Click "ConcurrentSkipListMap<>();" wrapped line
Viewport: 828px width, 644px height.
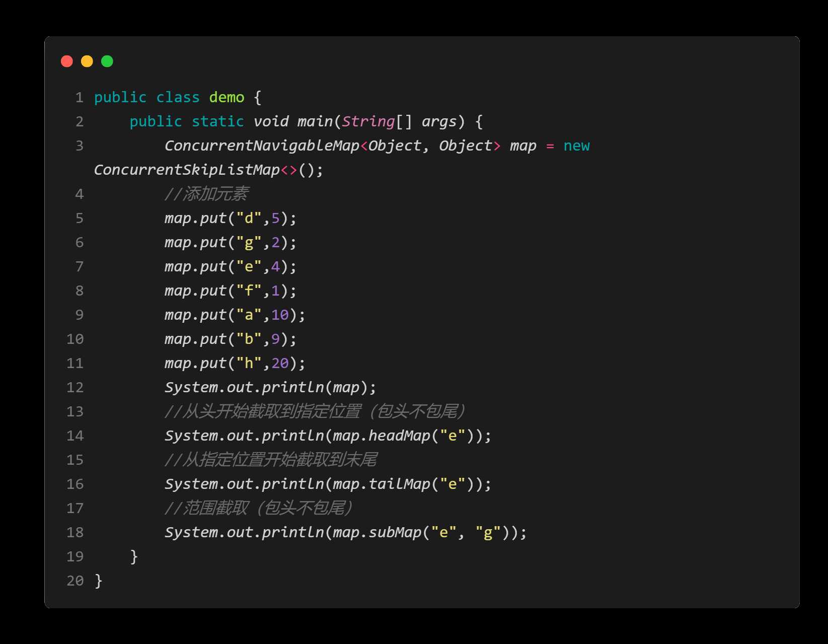tap(208, 170)
